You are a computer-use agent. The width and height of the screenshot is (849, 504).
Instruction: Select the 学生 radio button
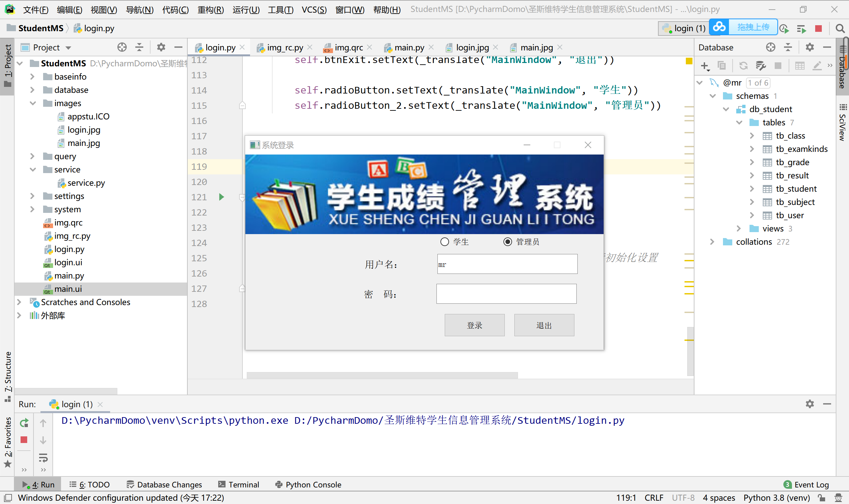pos(444,242)
